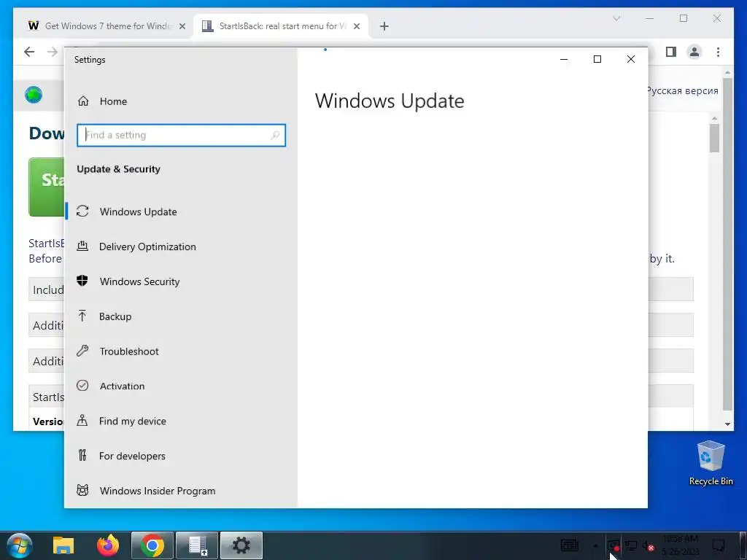Click the Activation checkmark circle icon
Screen dimensions: 747x560
(x=82, y=386)
